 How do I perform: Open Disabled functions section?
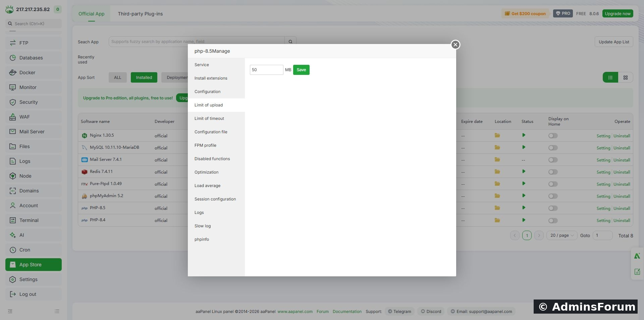[x=216, y=159]
